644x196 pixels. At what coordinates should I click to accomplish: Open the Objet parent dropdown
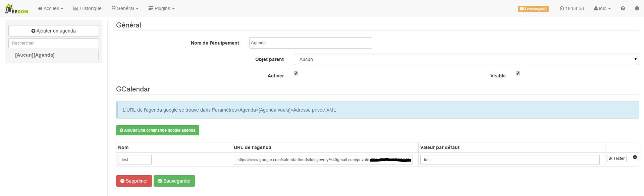pos(466,59)
